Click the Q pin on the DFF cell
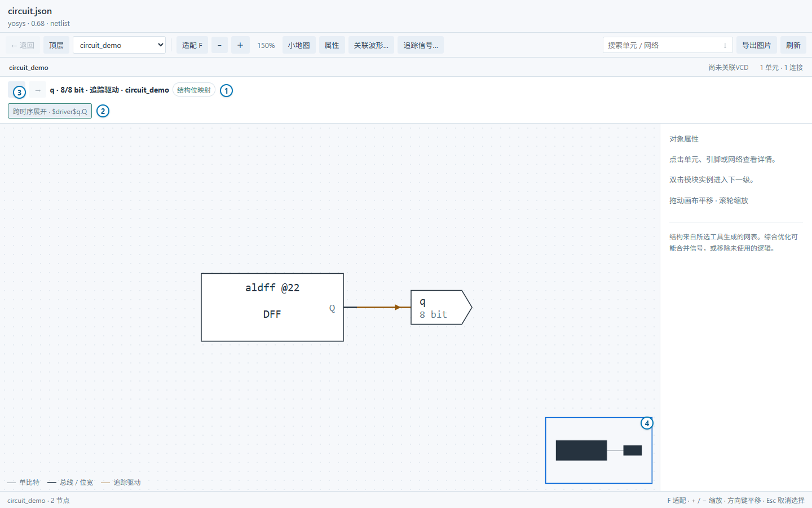The width and height of the screenshot is (812, 508). (332, 308)
